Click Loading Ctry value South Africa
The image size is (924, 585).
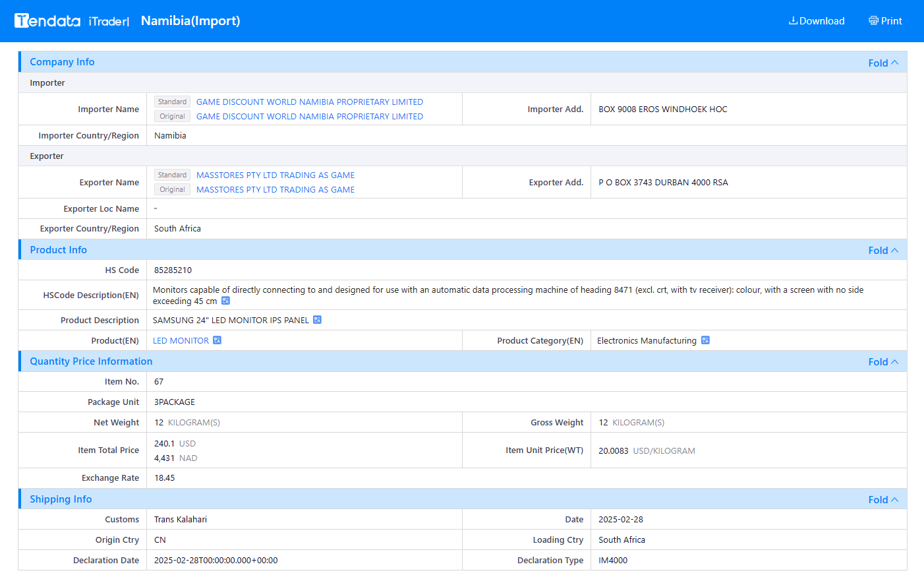click(x=621, y=539)
